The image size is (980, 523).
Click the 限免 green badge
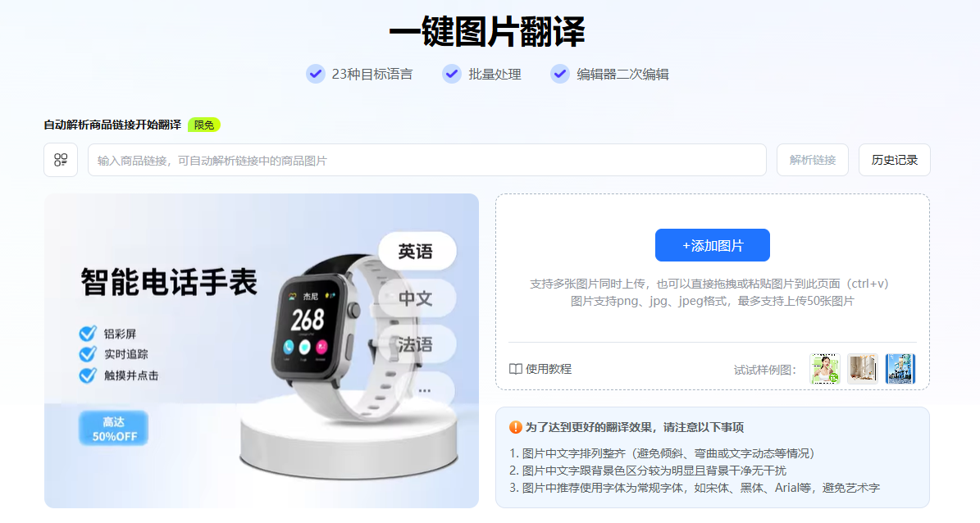pos(203,125)
